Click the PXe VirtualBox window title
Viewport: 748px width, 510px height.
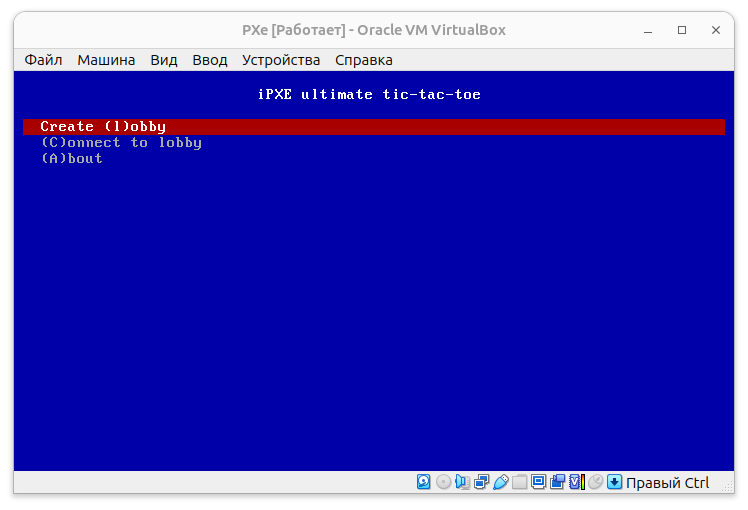pos(374,30)
